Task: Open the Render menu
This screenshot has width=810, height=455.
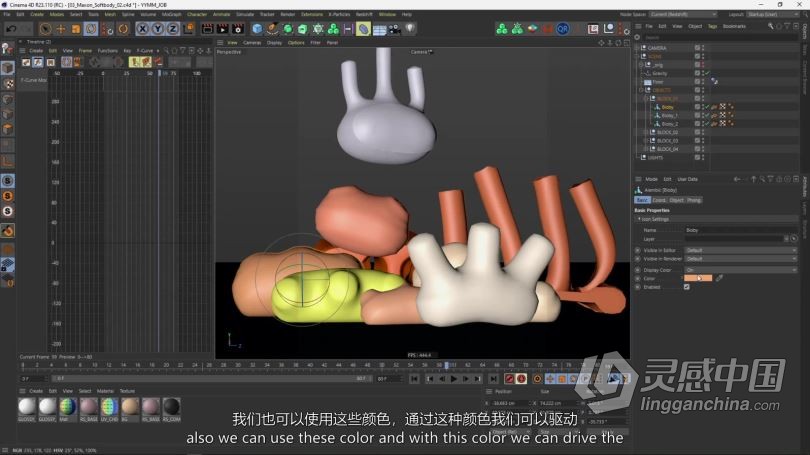Action: click(x=288, y=14)
